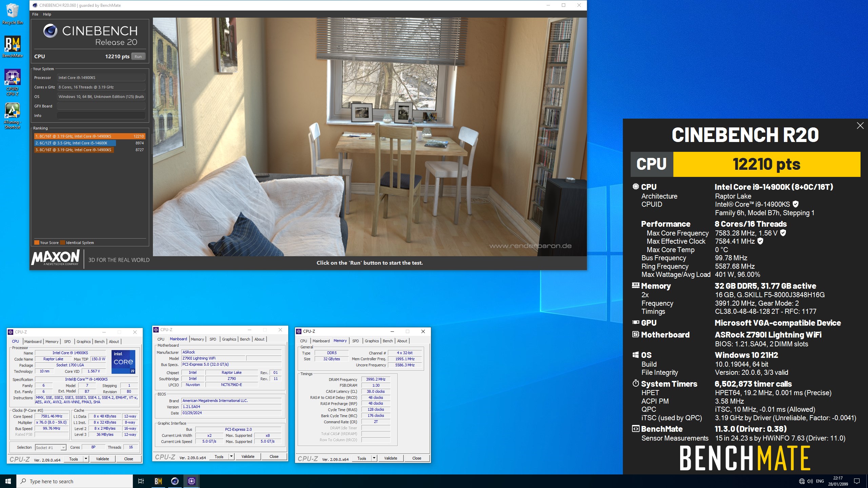Open Tools dropdown arrow in CPU-Z CPU window
This screenshot has height=488, width=868.
click(86, 459)
